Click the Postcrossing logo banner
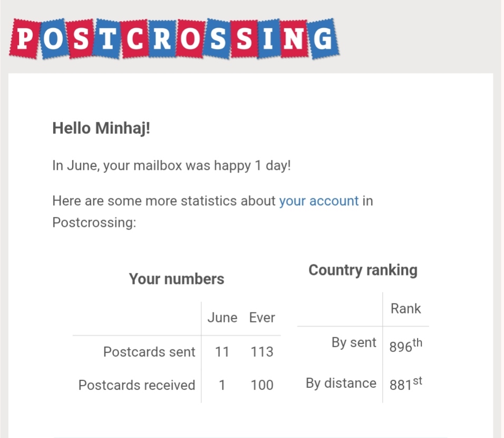Screen dimensions: 504x438 [174, 39]
